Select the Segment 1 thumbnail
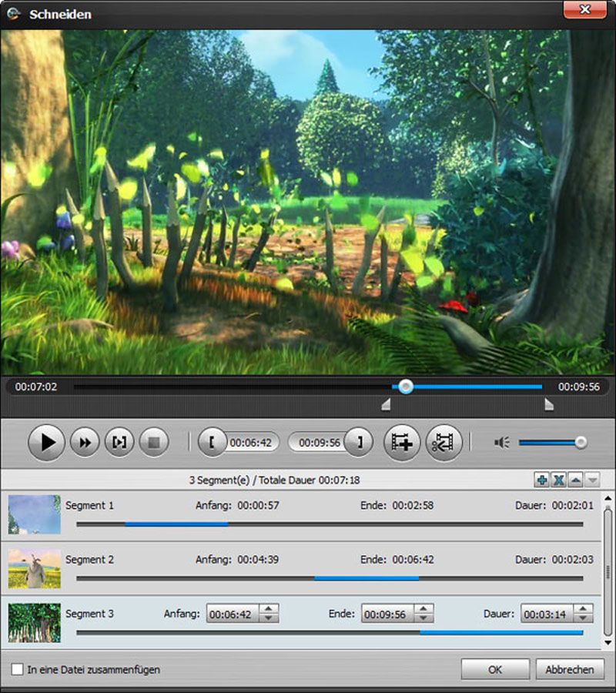Image resolution: width=616 pixels, height=693 pixels. [x=34, y=514]
